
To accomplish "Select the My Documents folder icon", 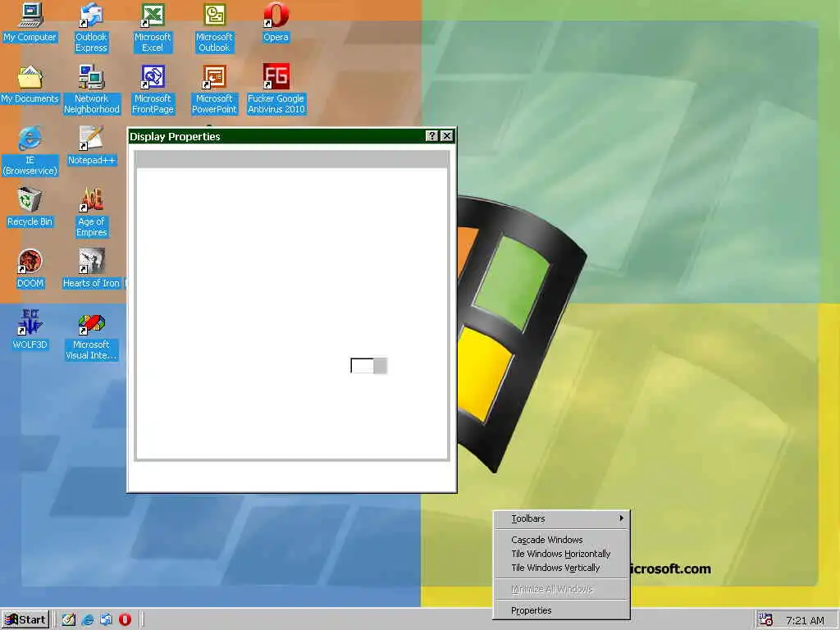I will (x=30, y=84).
